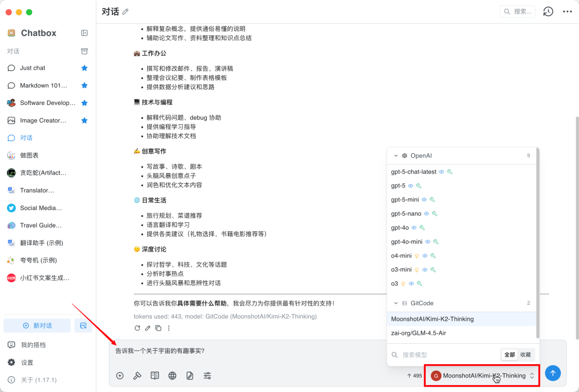This screenshot has width=579, height=392.
Task: Collapse the GitCode model group
Action: pyautogui.click(x=396, y=303)
